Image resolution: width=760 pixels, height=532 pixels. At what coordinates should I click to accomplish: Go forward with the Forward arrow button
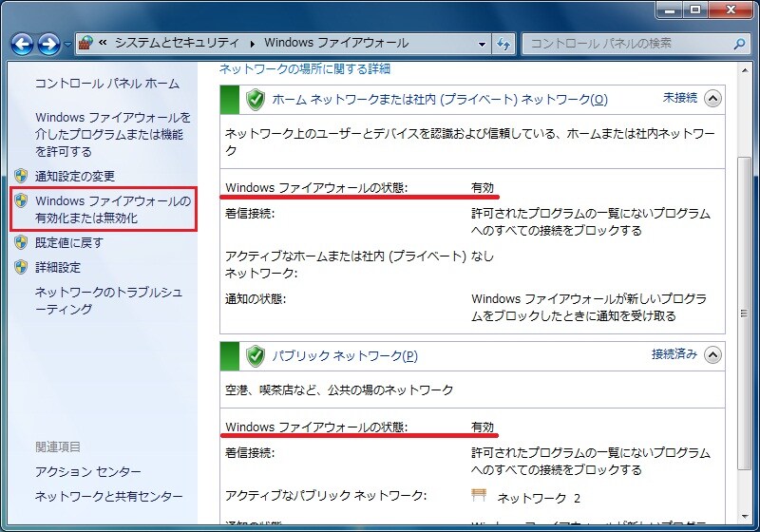click(x=49, y=45)
